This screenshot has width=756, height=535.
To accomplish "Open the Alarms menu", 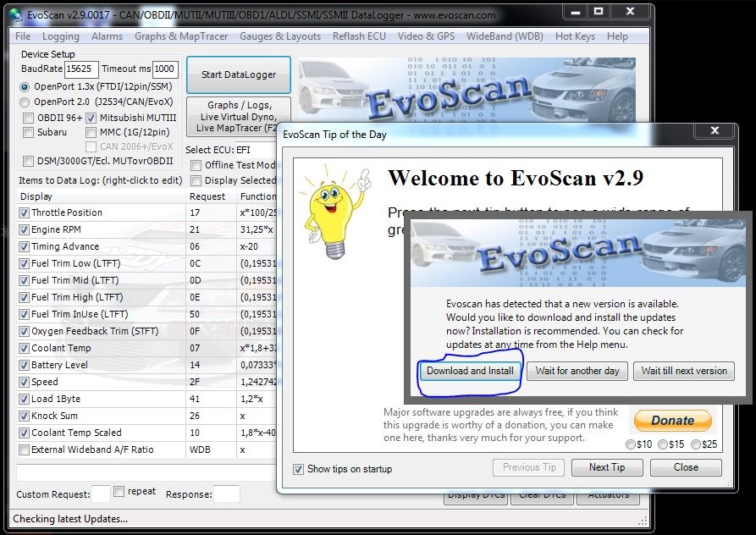I will point(107,36).
